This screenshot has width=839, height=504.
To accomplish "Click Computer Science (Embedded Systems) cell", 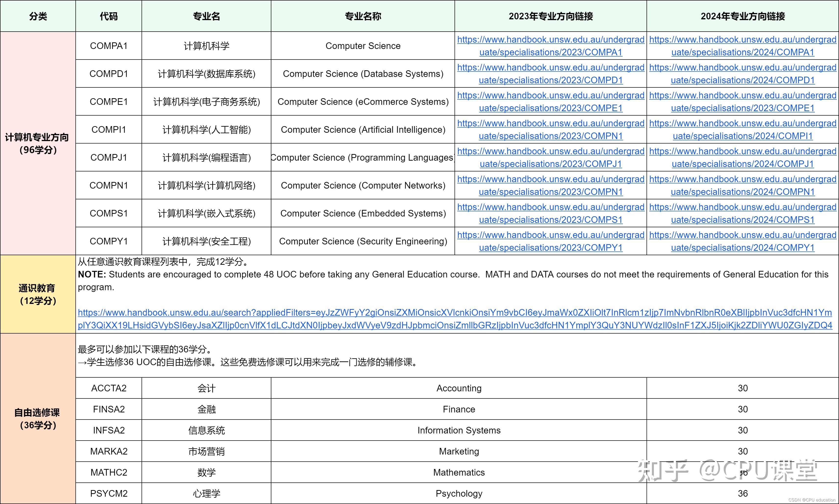I will (x=363, y=213).
